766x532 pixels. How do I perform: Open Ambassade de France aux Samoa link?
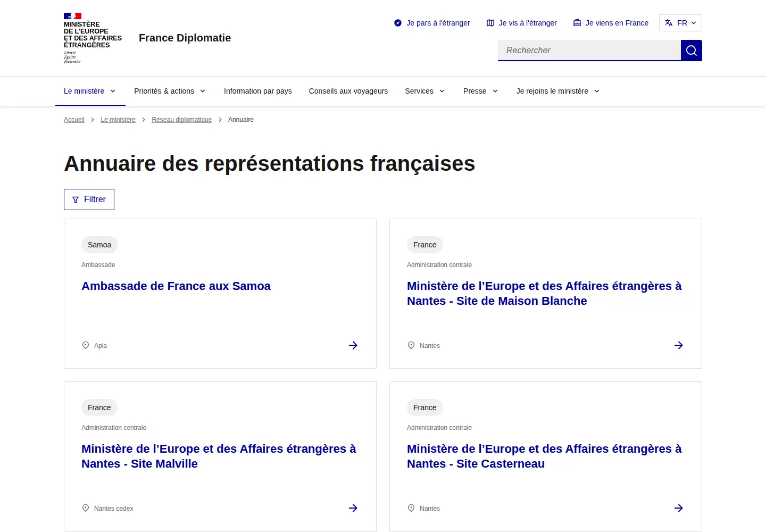coord(176,286)
